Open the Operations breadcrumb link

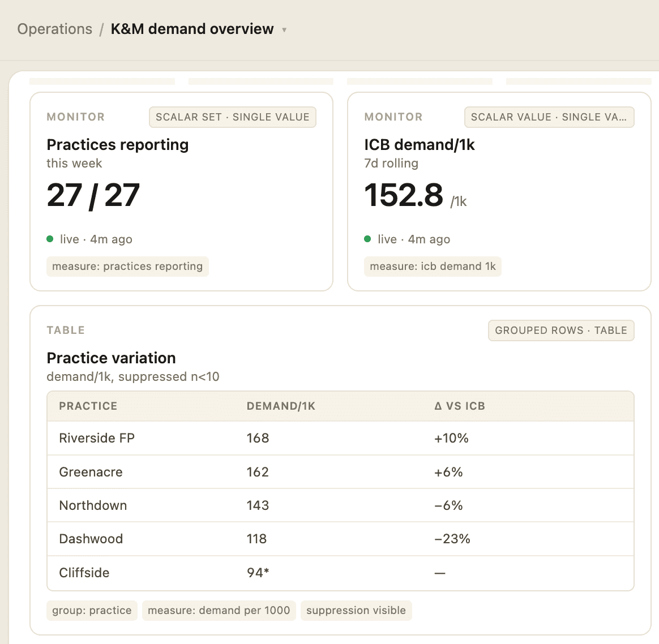coord(55,29)
